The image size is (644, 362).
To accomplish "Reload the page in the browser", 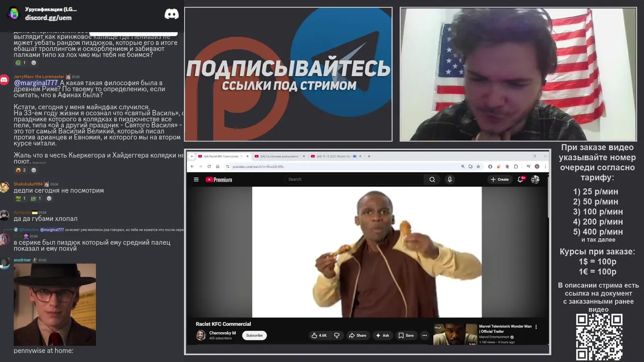I will coord(209,166).
